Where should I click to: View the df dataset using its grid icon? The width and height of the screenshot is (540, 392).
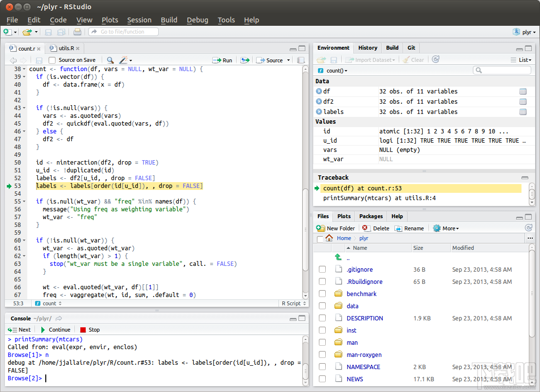(523, 91)
